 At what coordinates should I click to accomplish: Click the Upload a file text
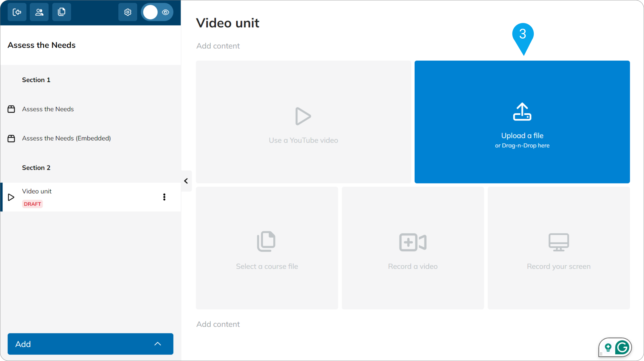(522, 136)
